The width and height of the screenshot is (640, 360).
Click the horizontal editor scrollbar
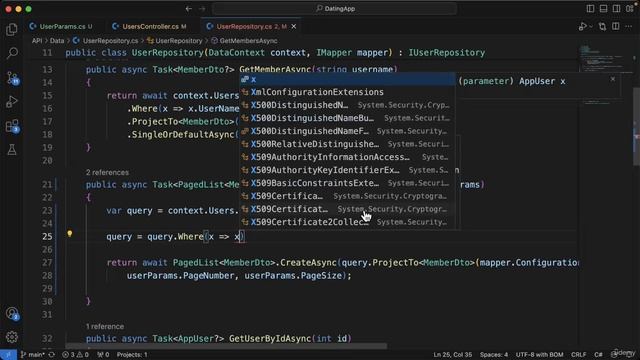pyautogui.click(x=226, y=347)
